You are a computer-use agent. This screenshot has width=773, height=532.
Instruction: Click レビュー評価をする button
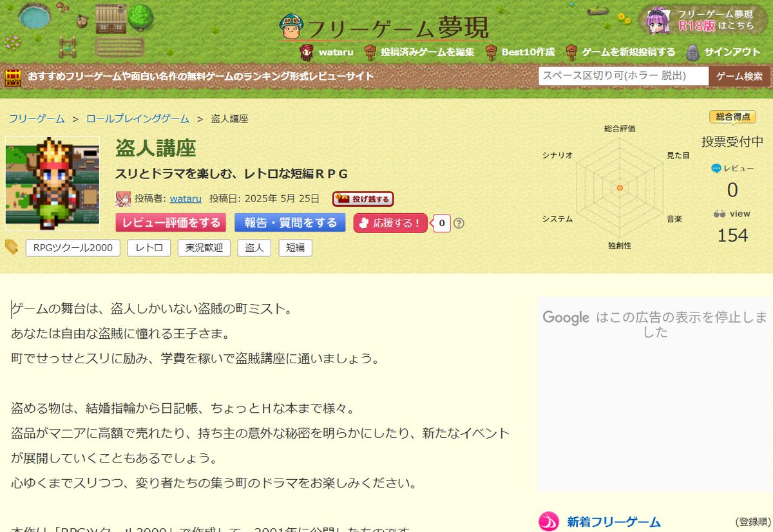point(171,223)
